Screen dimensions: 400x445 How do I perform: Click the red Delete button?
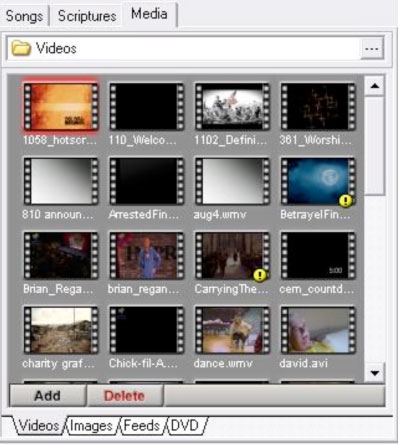pos(125,396)
